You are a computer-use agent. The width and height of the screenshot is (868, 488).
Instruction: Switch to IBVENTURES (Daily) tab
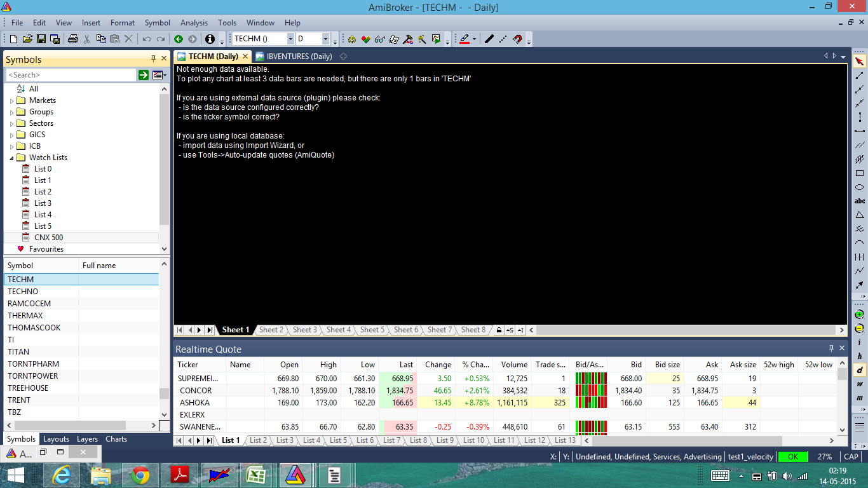point(294,57)
